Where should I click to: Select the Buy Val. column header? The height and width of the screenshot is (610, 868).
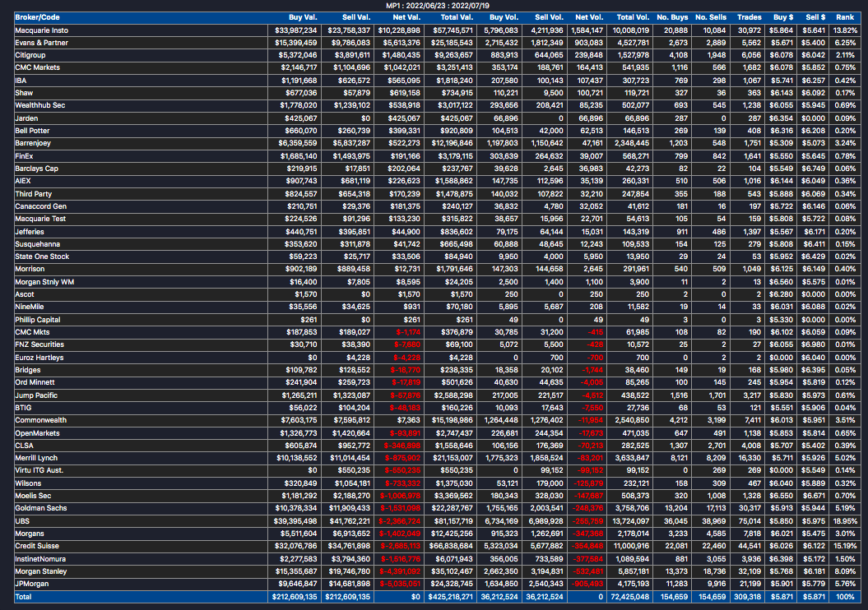(303, 17)
